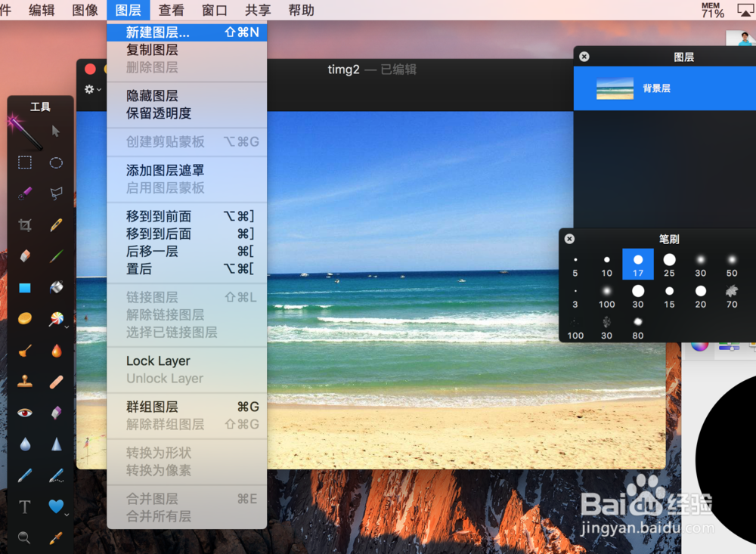This screenshot has height=554, width=756.
Task: Close the 图层 panel
Action: click(584, 57)
